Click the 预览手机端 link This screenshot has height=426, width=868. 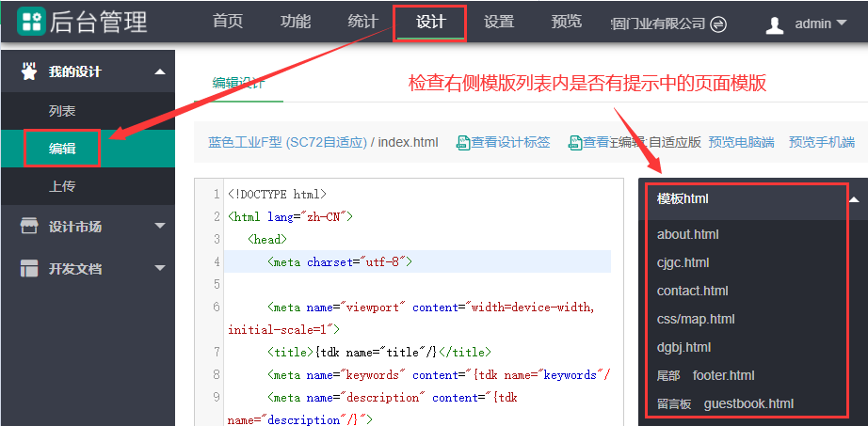821,142
